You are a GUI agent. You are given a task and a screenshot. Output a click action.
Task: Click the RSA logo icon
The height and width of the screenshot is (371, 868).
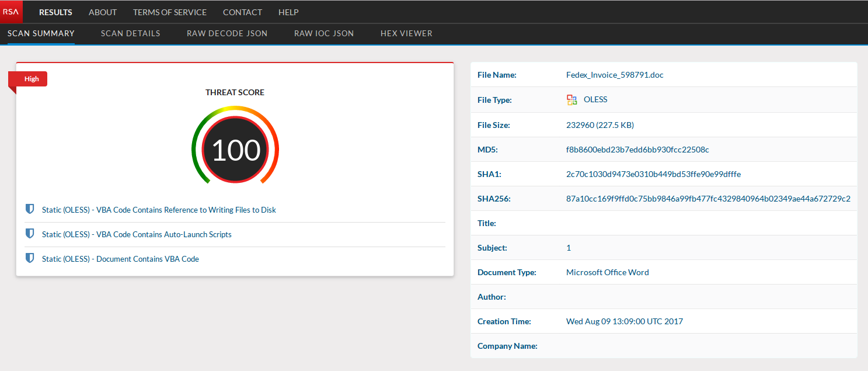click(x=11, y=12)
